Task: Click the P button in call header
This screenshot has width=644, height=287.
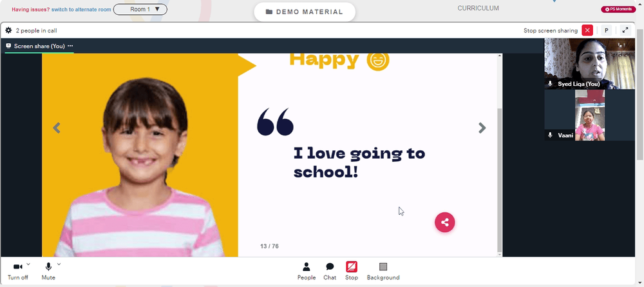Action: point(606,30)
